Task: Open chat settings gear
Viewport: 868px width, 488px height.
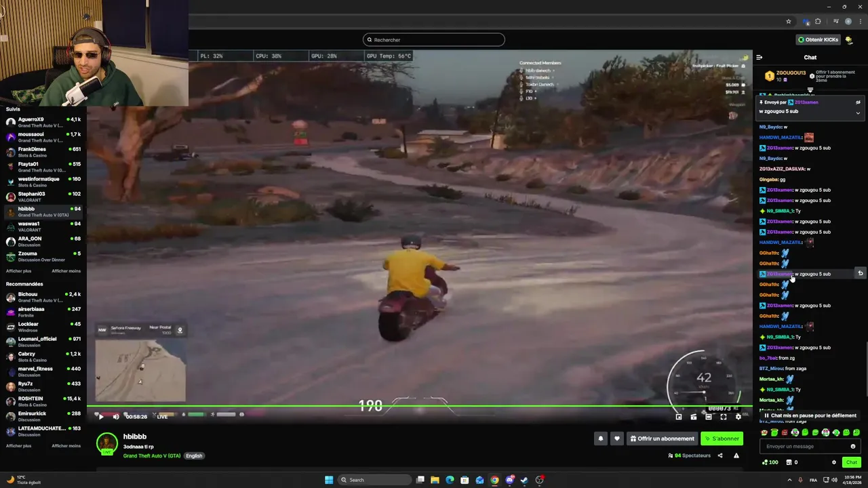Action: pyautogui.click(x=834, y=462)
